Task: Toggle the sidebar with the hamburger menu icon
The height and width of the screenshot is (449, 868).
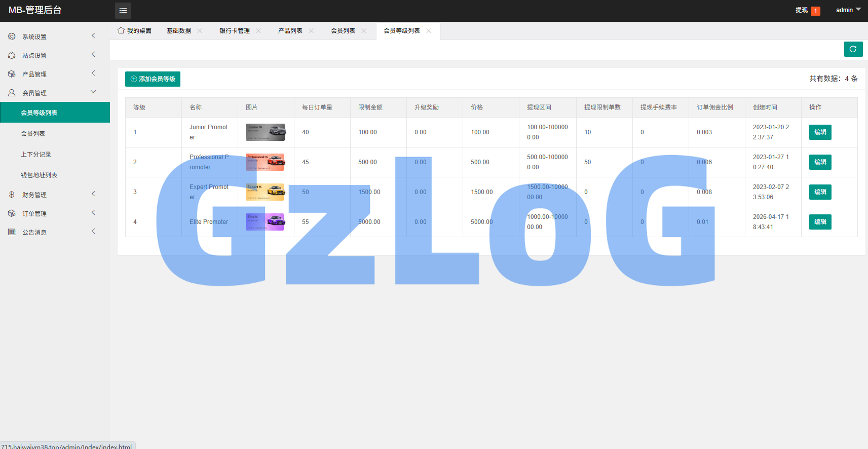Action: coord(123,11)
